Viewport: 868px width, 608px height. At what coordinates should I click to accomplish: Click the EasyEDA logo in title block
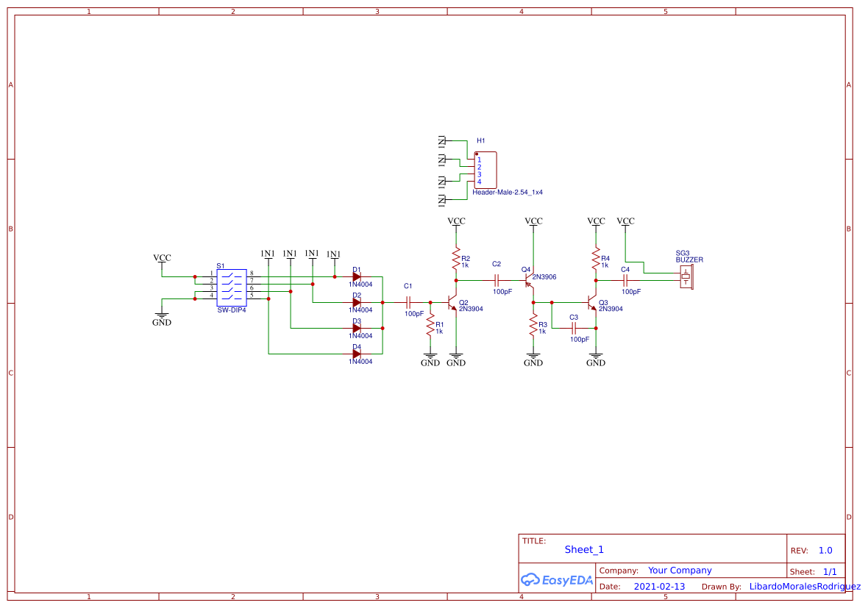556,580
